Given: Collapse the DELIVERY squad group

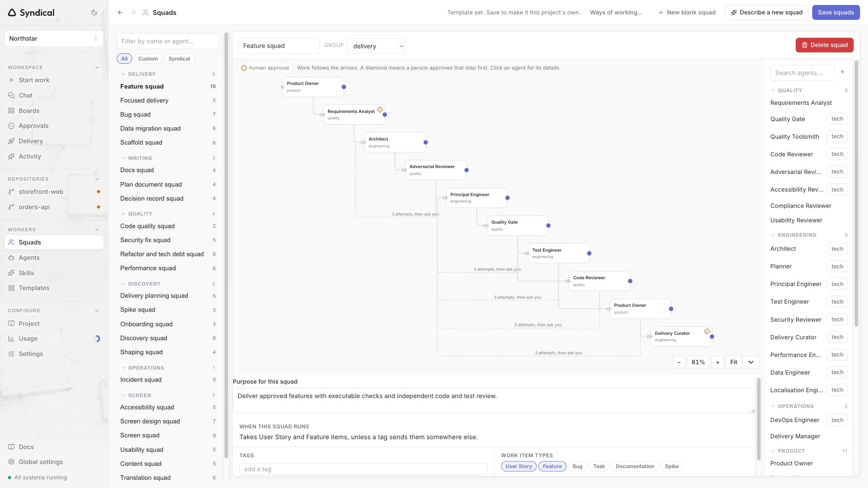Looking at the screenshot, I should pyautogui.click(x=123, y=74).
